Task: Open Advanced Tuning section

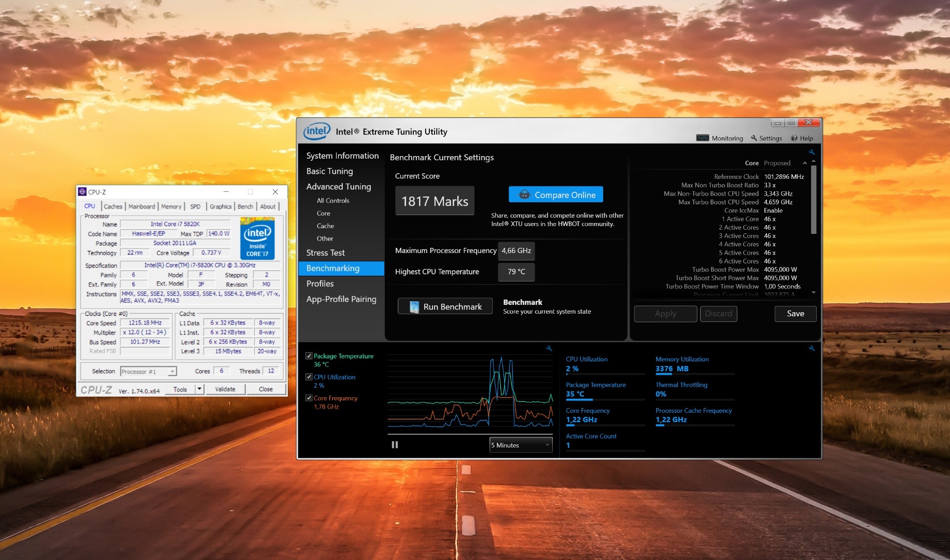Action: [339, 187]
